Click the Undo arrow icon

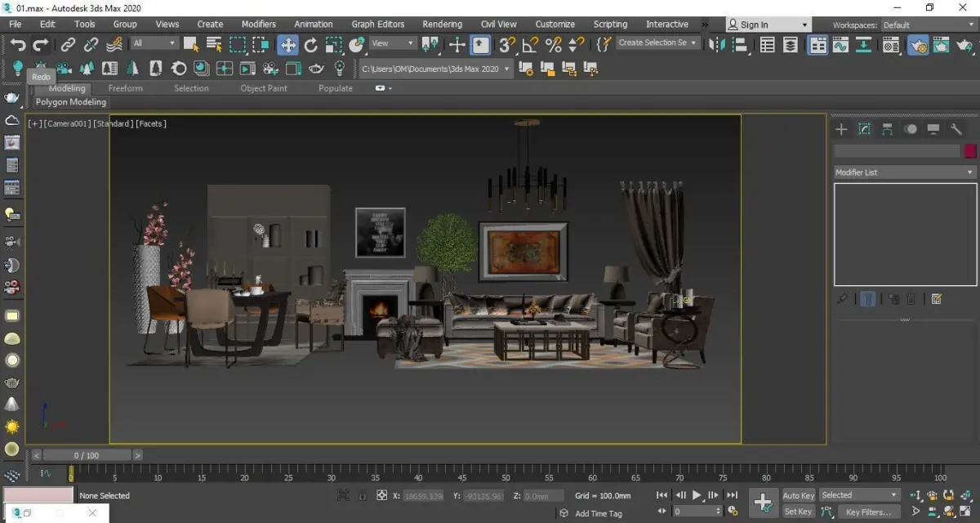coord(18,45)
